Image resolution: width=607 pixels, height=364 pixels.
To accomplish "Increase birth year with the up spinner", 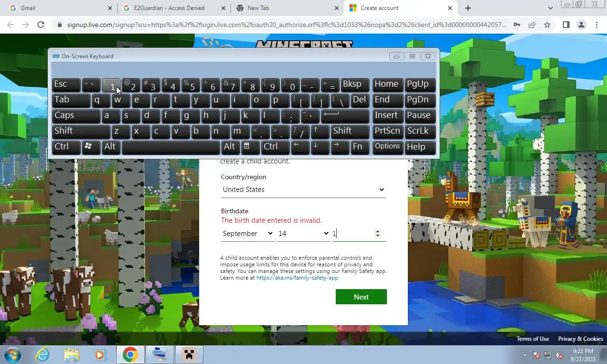I will point(377,231).
